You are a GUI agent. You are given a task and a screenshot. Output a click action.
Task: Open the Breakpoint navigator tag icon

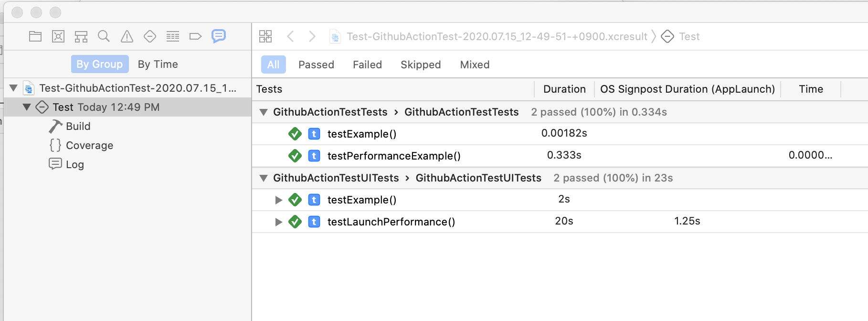click(196, 36)
